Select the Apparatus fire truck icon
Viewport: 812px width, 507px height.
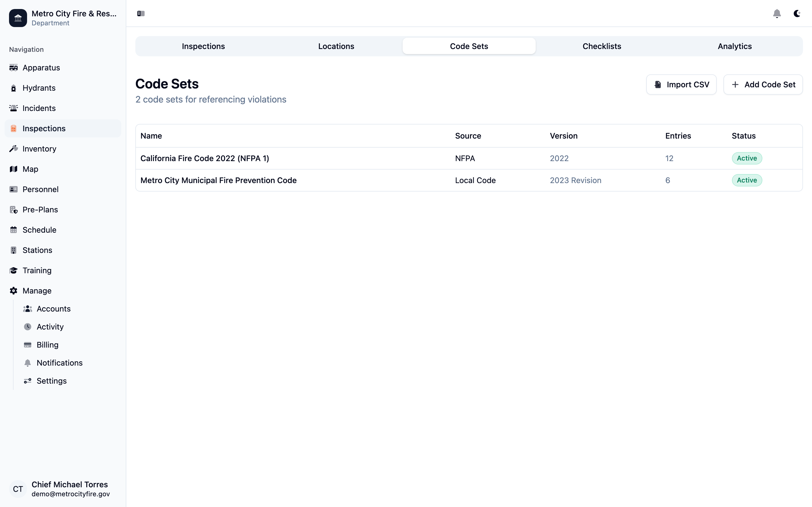(14, 67)
